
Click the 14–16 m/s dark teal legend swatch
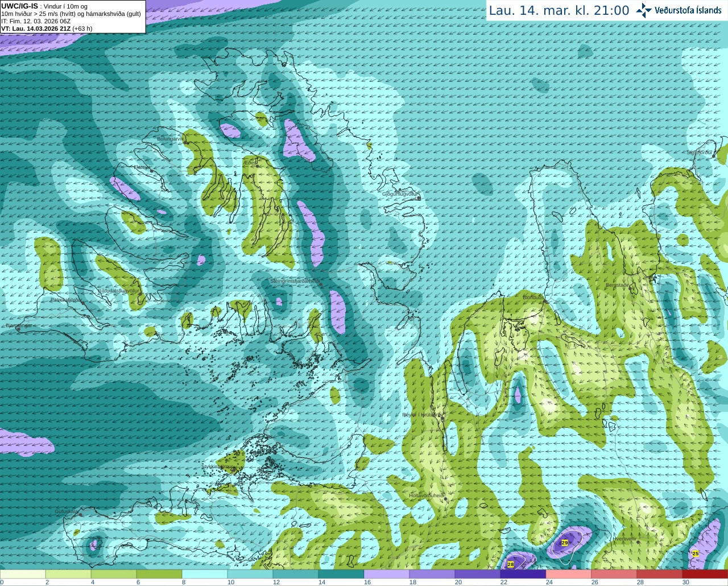point(341,574)
